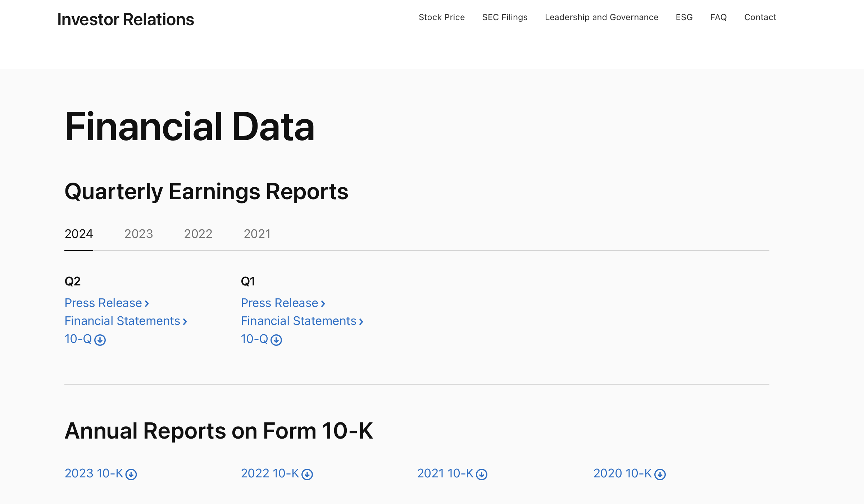This screenshot has width=864, height=504.
Task: Open the FAQ page link
Action: tap(718, 17)
